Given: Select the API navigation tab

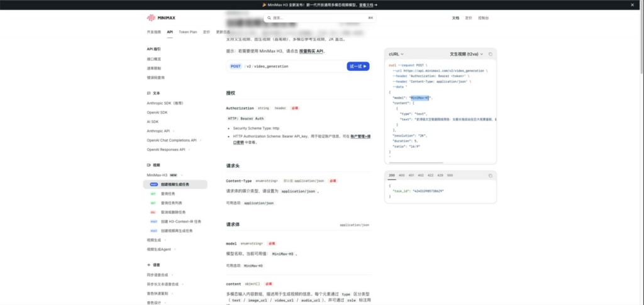Looking at the screenshot, I should [170, 31].
